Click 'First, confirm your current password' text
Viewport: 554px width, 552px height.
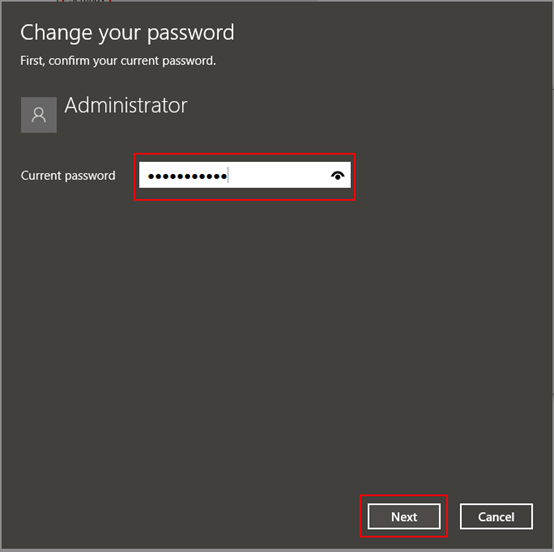(118, 61)
